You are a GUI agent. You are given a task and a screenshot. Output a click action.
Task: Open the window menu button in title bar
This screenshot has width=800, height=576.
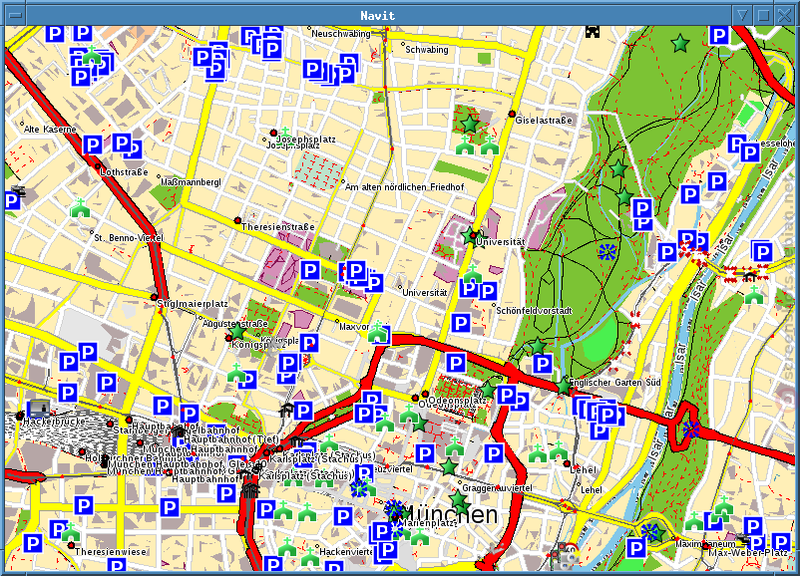pyautogui.click(x=16, y=15)
